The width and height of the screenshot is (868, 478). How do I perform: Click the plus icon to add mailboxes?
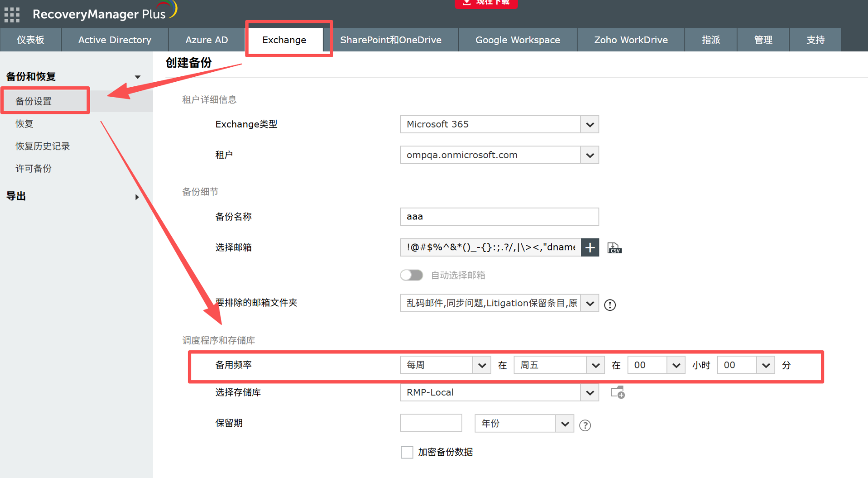(x=590, y=248)
